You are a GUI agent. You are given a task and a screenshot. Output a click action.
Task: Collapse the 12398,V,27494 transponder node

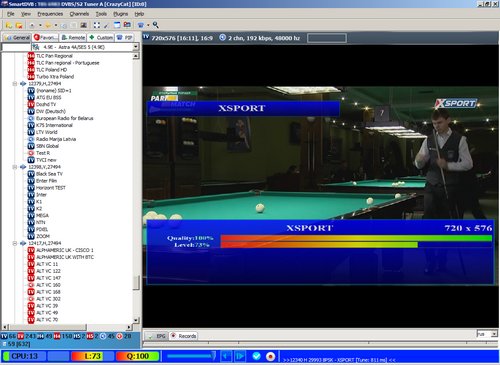[x=15, y=167]
